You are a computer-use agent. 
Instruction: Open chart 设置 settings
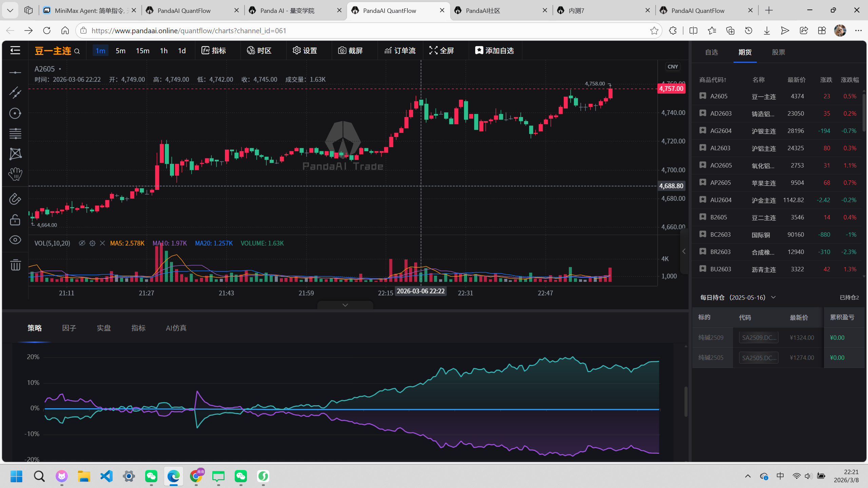(x=305, y=51)
